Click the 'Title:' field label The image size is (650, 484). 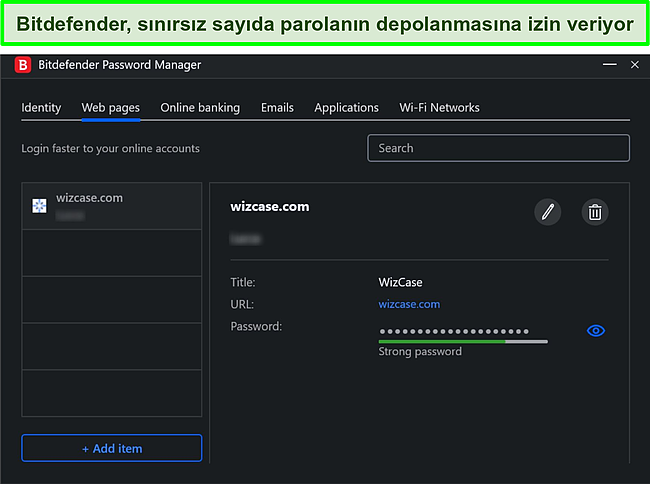coord(243,283)
